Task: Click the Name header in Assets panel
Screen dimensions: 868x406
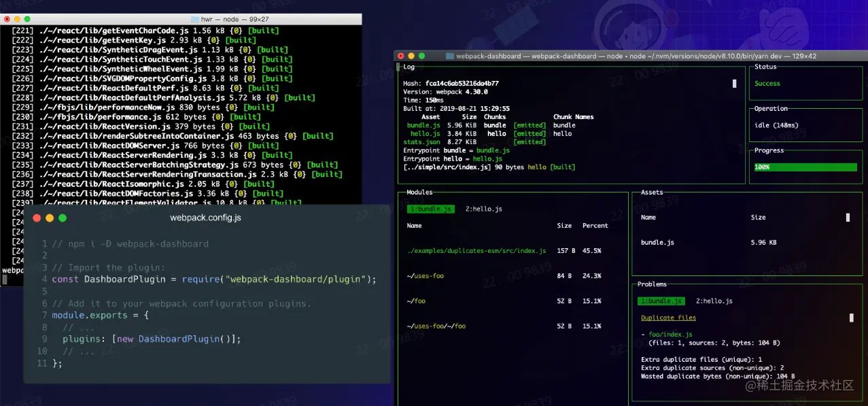Action: pyautogui.click(x=648, y=218)
